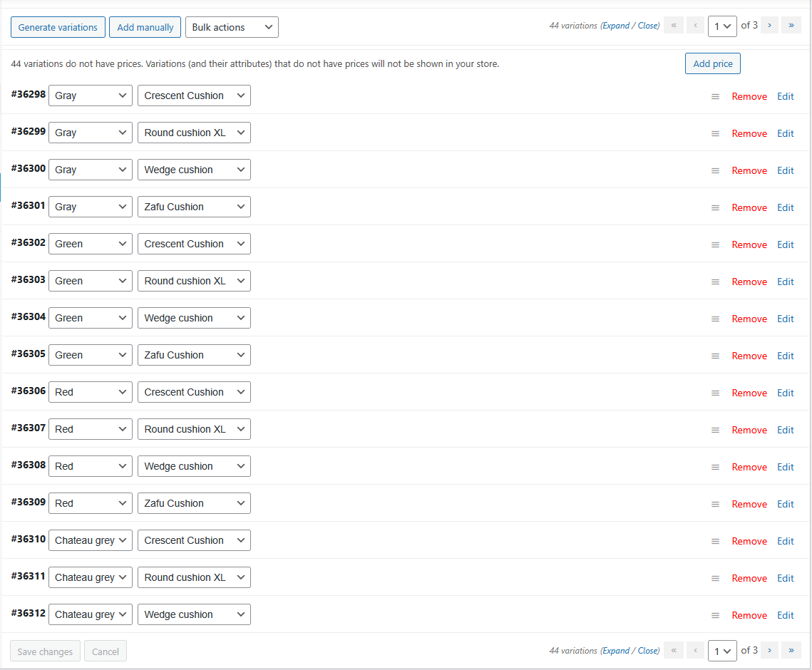Open the Bulk actions dropdown
This screenshot has height=670, width=812.
232,27
